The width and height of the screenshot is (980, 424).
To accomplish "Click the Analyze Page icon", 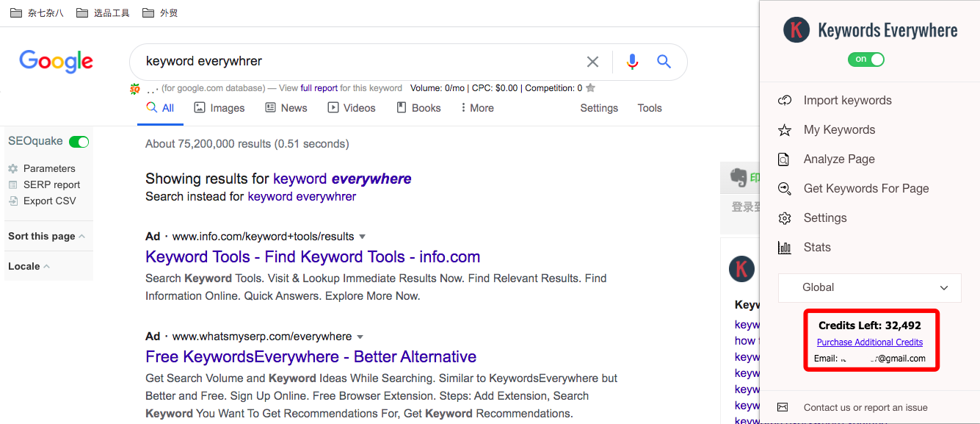I will coord(785,159).
